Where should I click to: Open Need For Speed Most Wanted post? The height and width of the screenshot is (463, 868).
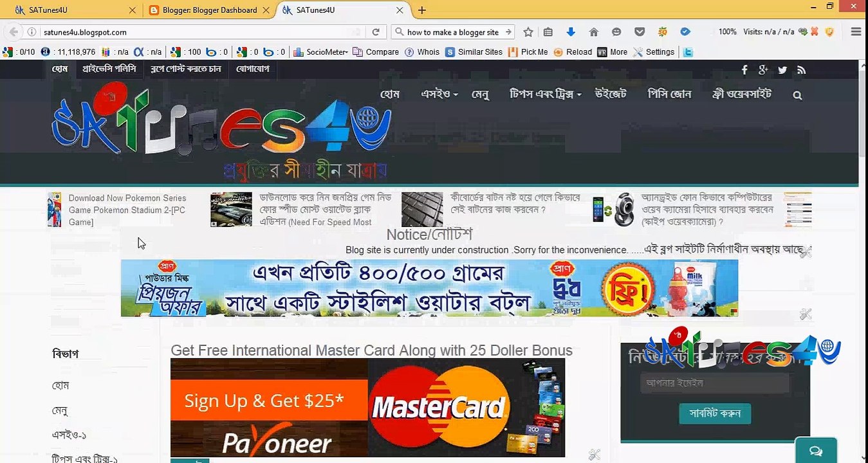coord(325,210)
